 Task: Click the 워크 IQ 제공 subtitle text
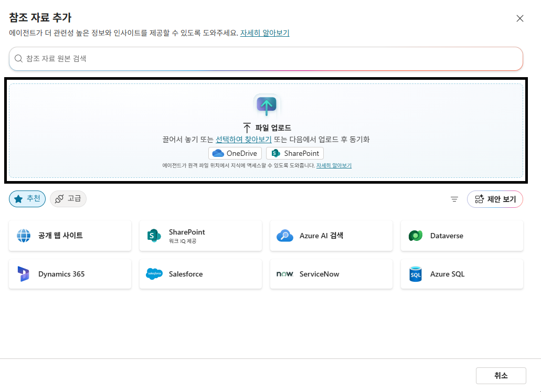183,241
